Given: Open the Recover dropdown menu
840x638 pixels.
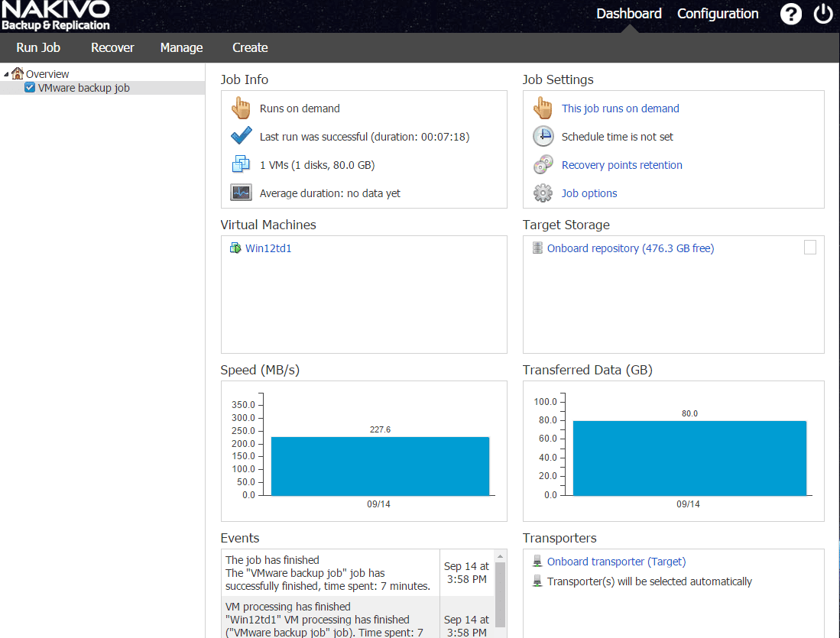Looking at the screenshot, I should (112, 47).
